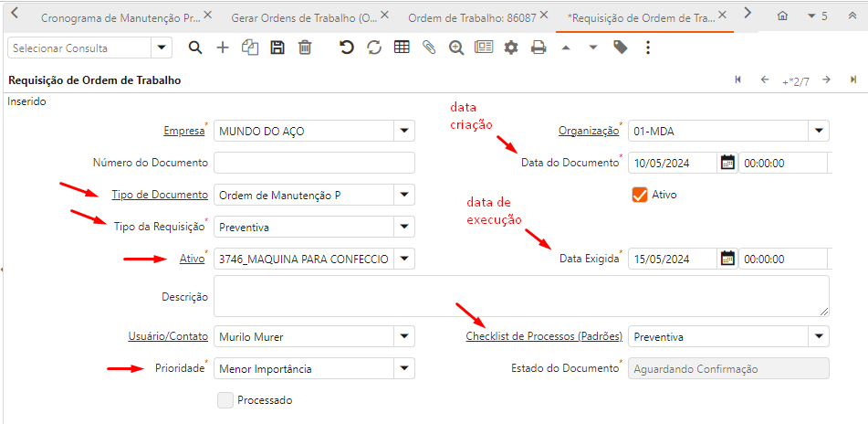Click the zoom-across magnifier plus icon
The height and width of the screenshot is (424, 868).
[x=456, y=48]
